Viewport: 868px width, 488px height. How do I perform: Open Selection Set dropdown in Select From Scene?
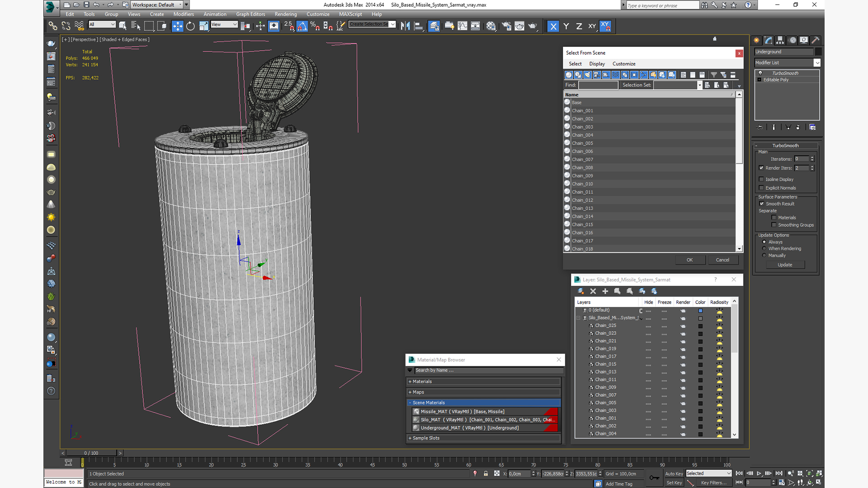coord(699,85)
